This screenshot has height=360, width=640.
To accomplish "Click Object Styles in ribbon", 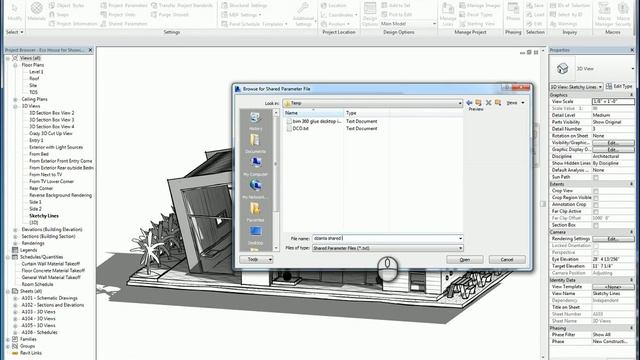I will [x=66, y=5].
